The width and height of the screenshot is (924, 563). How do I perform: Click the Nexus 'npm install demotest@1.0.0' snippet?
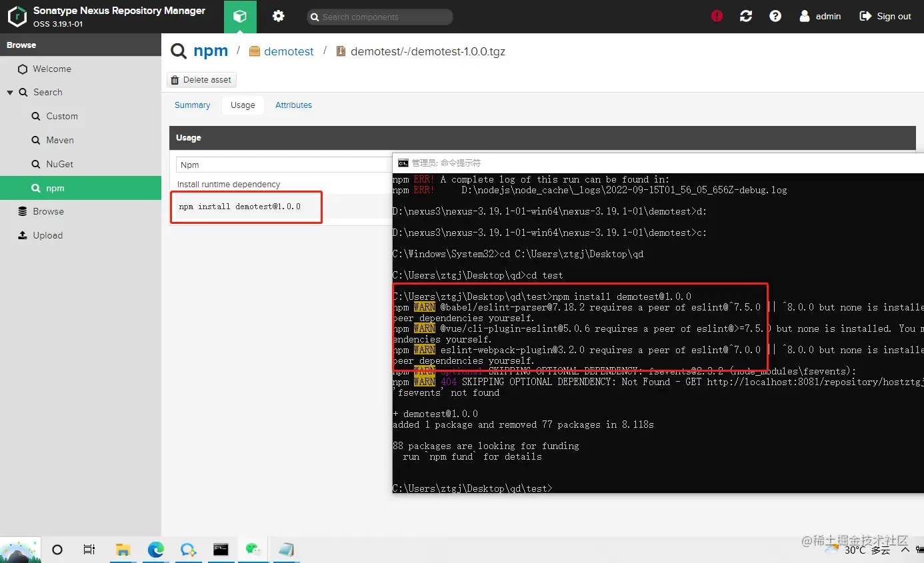(x=240, y=207)
